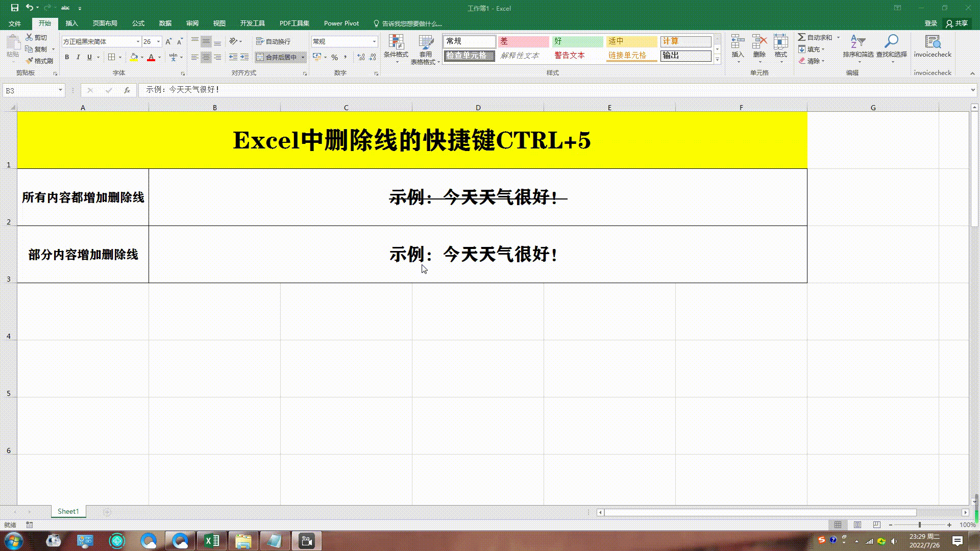Click the Format Painter brush
Viewport: 980px width, 551px height.
tap(39, 61)
